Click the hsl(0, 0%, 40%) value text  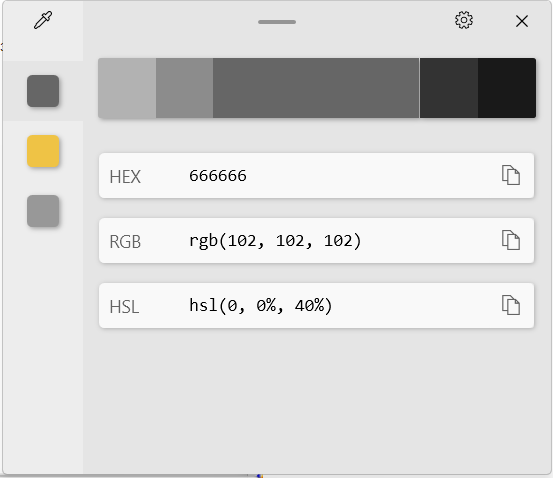tap(261, 306)
